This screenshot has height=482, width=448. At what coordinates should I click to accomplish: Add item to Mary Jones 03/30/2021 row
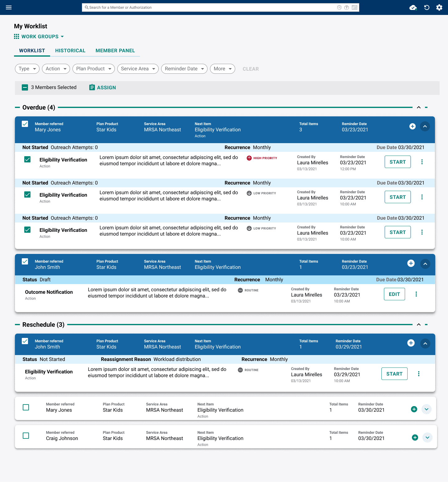tap(414, 409)
